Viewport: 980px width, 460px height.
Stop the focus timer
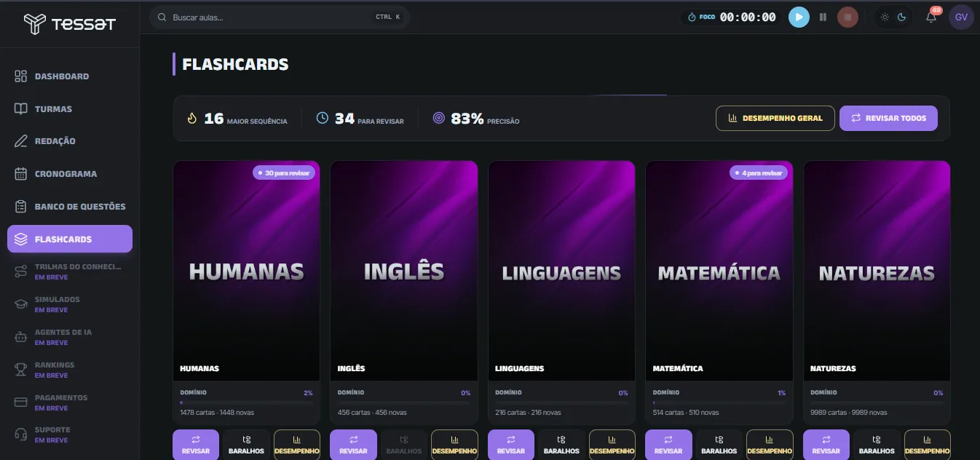tap(847, 17)
